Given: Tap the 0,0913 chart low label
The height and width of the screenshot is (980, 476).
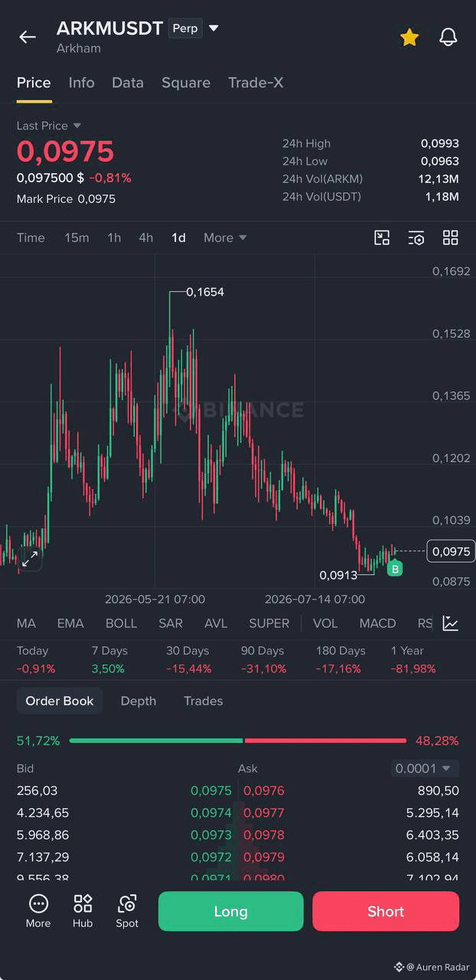Looking at the screenshot, I should coord(338,575).
